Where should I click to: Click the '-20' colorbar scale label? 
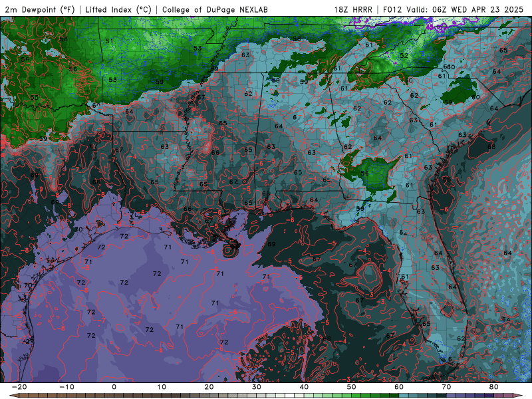click(19, 387)
